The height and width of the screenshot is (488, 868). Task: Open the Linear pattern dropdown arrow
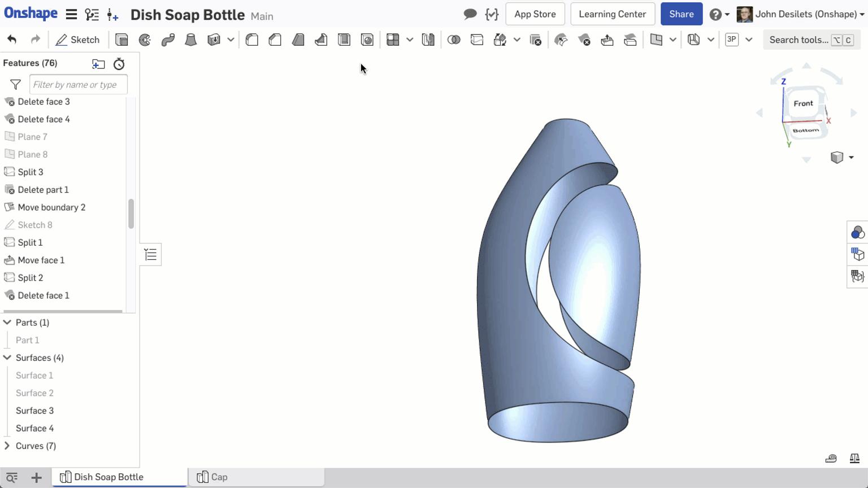click(x=410, y=40)
